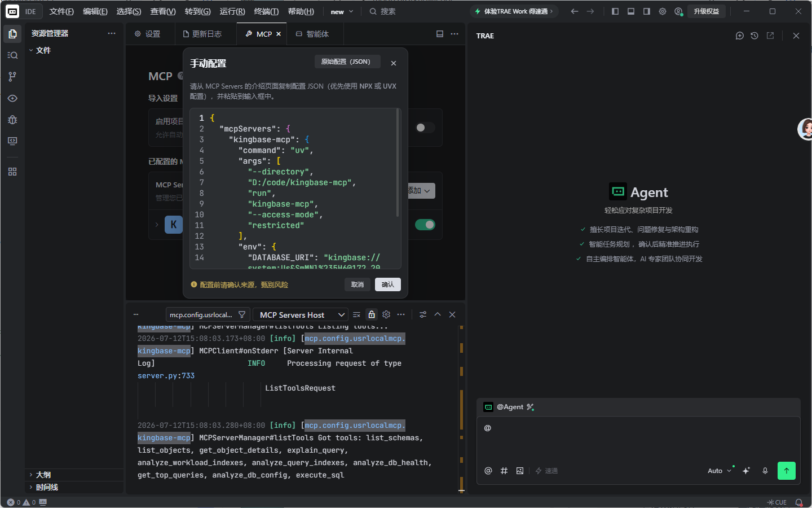The image size is (812, 508).
Task: Toggle the kingbase-mcp server switch
Action: point(425,225)
